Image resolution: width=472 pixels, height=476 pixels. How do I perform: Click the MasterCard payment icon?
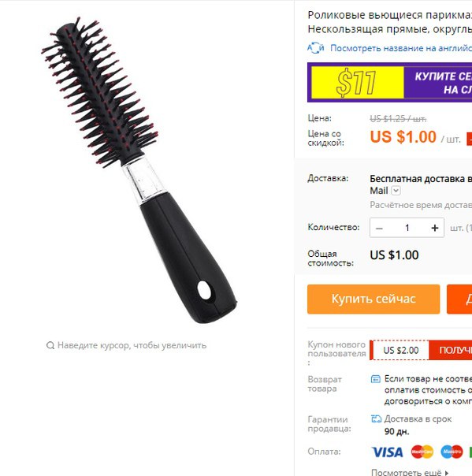pyautogui.click(x=422, y=452)
